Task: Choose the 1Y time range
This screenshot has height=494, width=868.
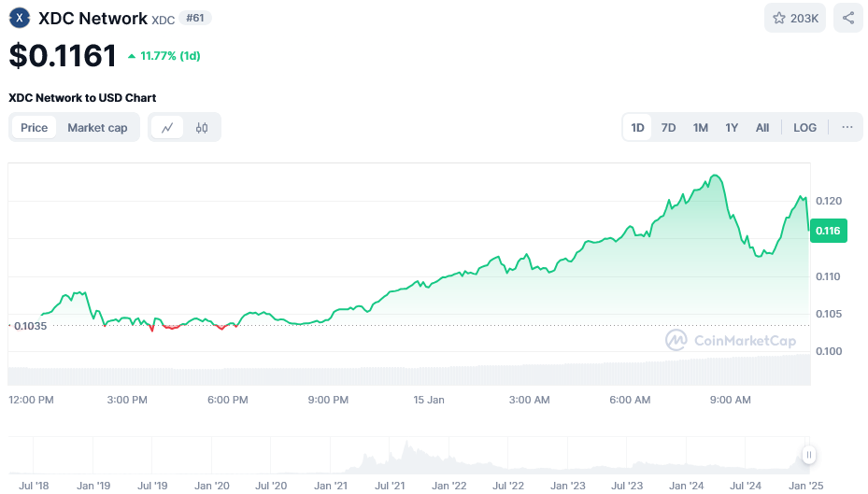Action: [x=732, y=128]
